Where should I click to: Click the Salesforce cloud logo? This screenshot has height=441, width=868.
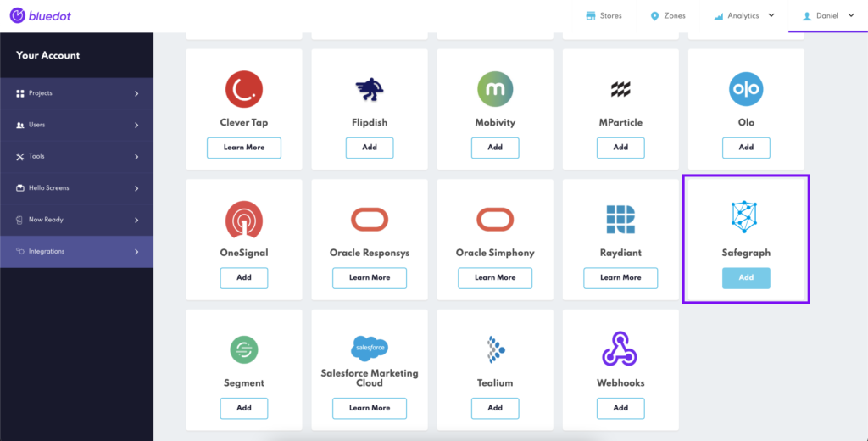370,348
